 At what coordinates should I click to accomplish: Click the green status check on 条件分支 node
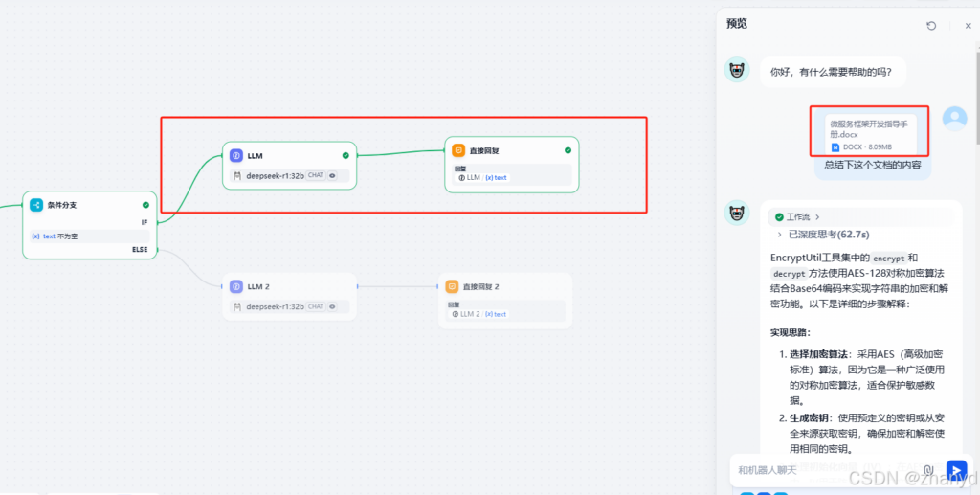click(145, 205)
